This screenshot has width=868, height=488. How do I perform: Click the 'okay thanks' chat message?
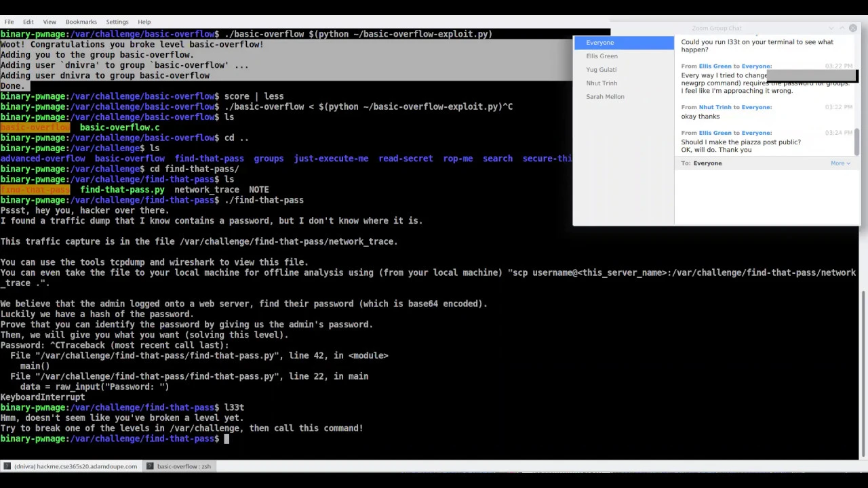tap(701, 117)
